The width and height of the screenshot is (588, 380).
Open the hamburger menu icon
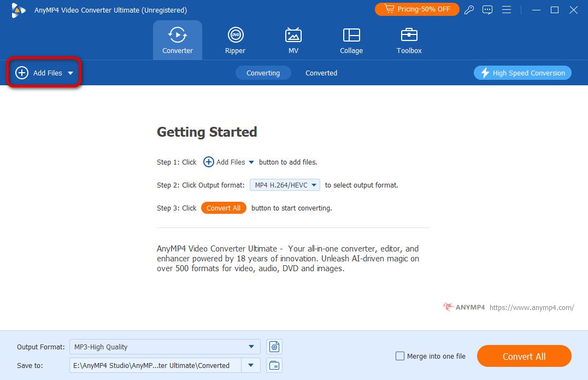click(507, 10)
